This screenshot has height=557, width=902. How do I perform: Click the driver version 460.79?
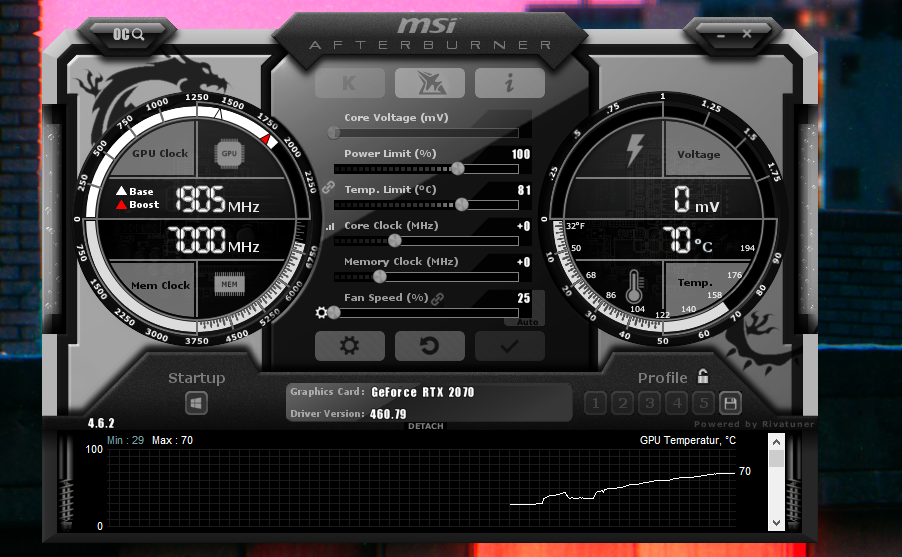[388, 414]
